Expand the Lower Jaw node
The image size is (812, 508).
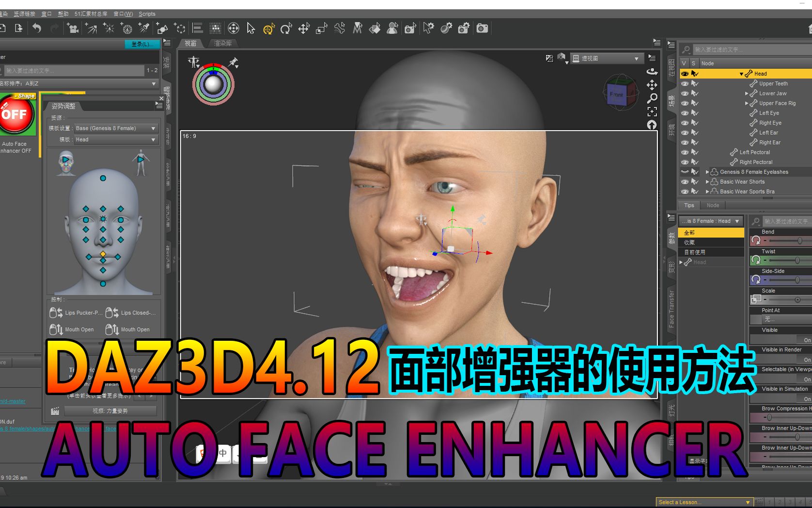tap(747, 93)
